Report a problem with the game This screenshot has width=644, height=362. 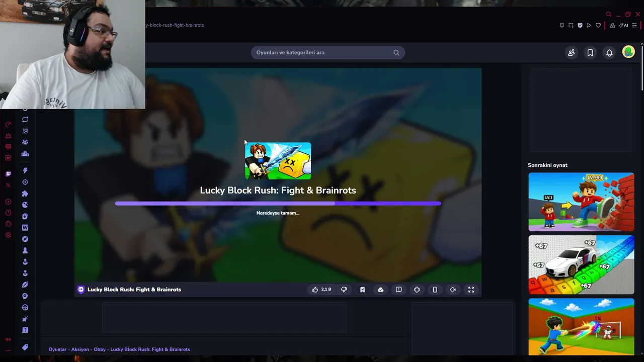(x=398, y=290)
